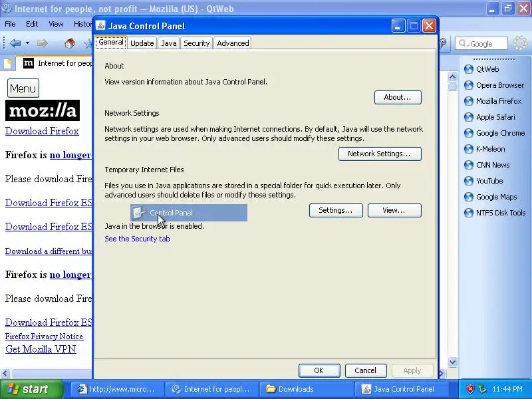Click the Forward arrow in QtWeb

click(42, 43)
